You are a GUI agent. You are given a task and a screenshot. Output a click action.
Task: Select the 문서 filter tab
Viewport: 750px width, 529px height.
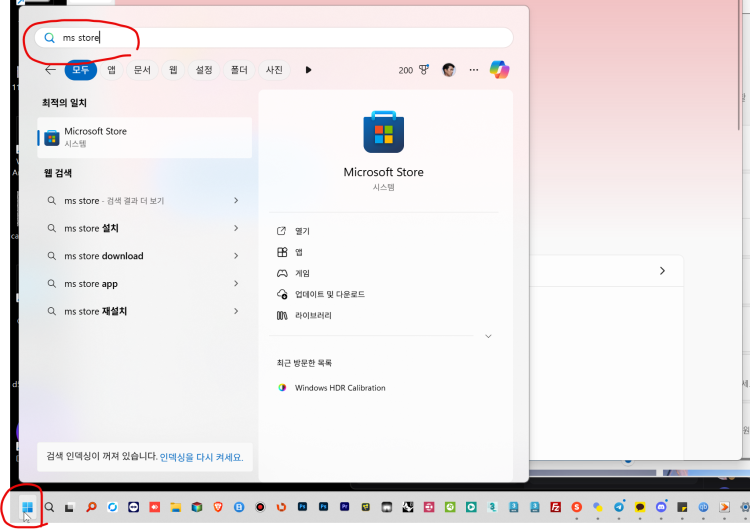coord(142,70)
